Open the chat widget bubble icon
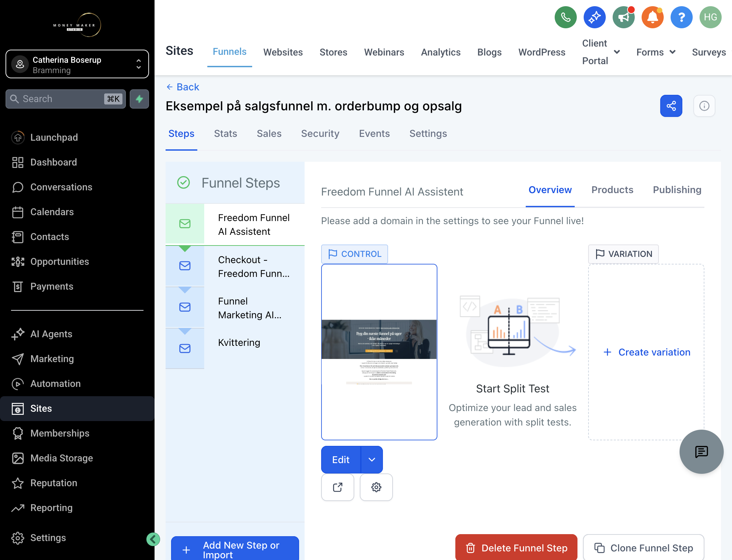The height and width of the screenshot is (560, 732). tap(701, 451)
